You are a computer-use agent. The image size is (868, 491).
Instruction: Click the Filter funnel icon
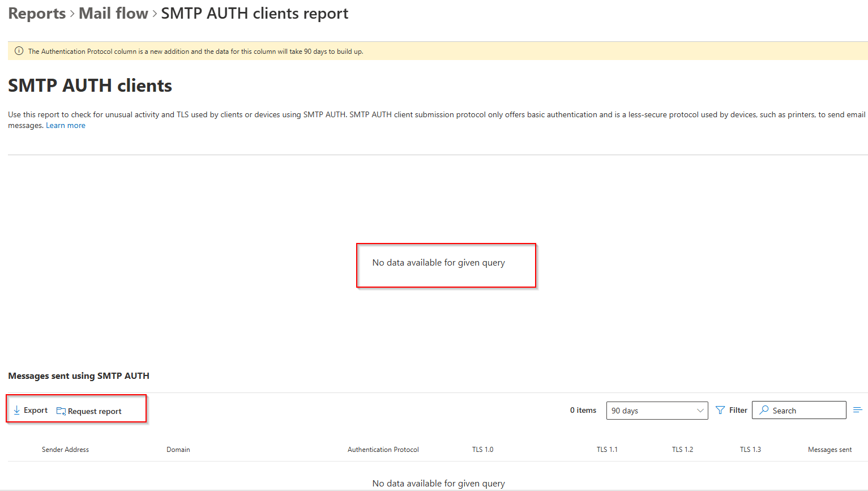720,410
